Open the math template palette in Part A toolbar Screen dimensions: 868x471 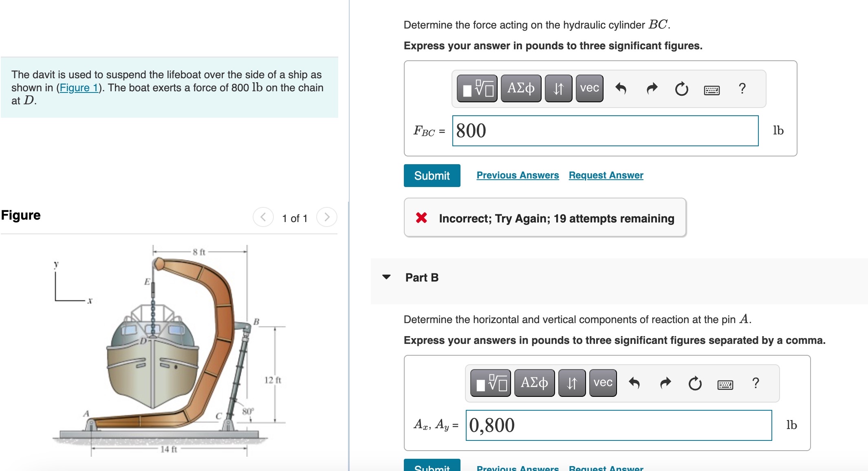tap(476, 88)
